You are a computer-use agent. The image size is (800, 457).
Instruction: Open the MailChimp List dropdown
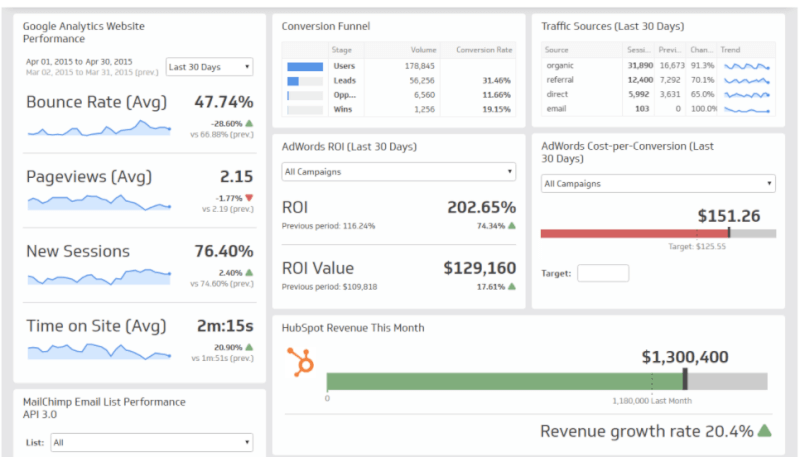(x=150, y=442)
